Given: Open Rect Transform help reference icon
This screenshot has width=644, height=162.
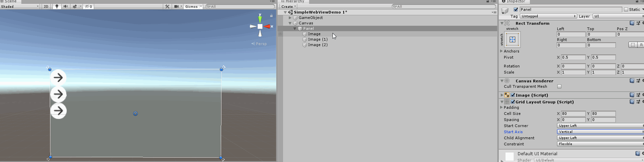Looking at the screenshot, I should (632, 23).
